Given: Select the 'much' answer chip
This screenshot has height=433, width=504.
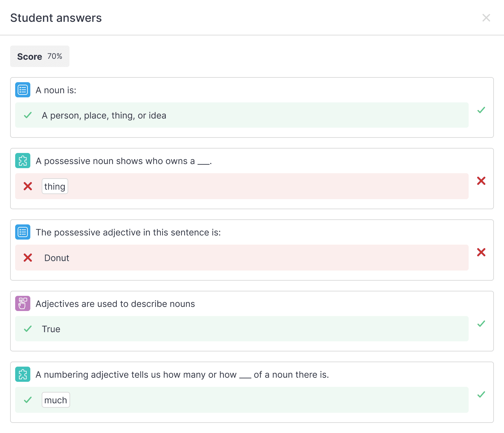Looking at the screenshot, I should 56,400.
